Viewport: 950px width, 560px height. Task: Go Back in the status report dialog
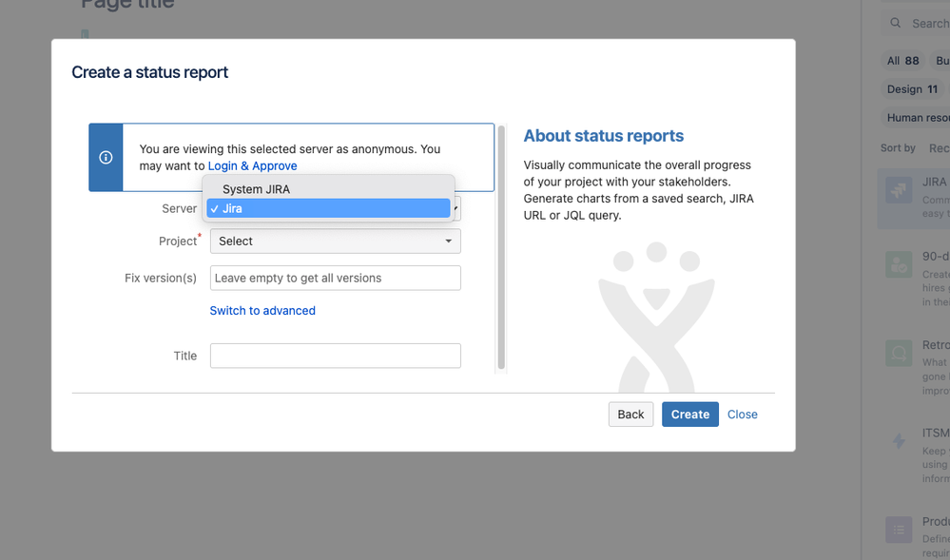point(630,415)
